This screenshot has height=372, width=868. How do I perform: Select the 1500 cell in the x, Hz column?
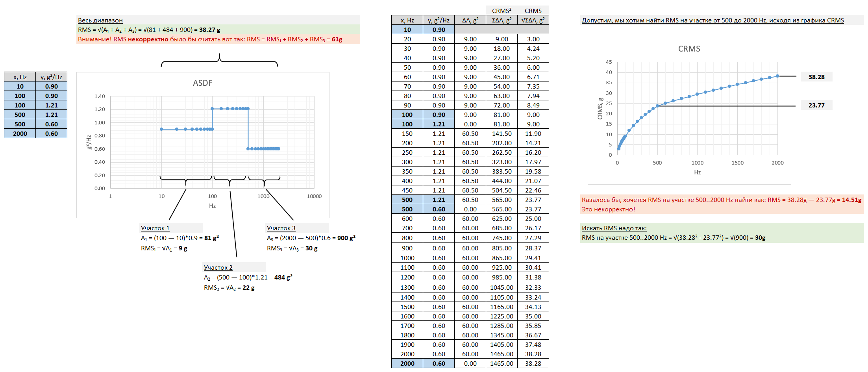(407, 307)
